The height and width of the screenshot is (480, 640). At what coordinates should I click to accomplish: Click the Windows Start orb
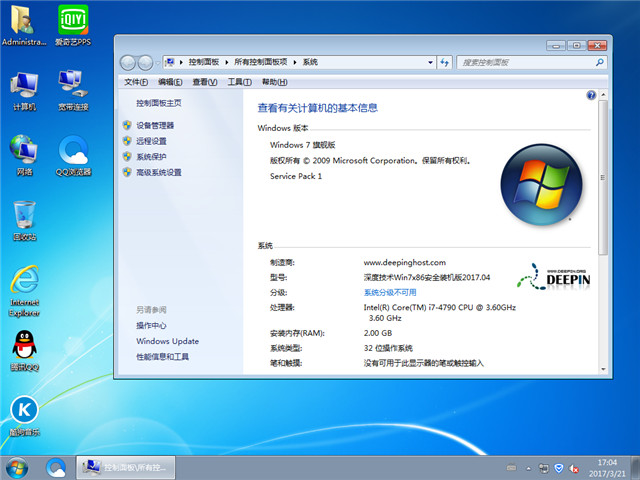[17, 468]
